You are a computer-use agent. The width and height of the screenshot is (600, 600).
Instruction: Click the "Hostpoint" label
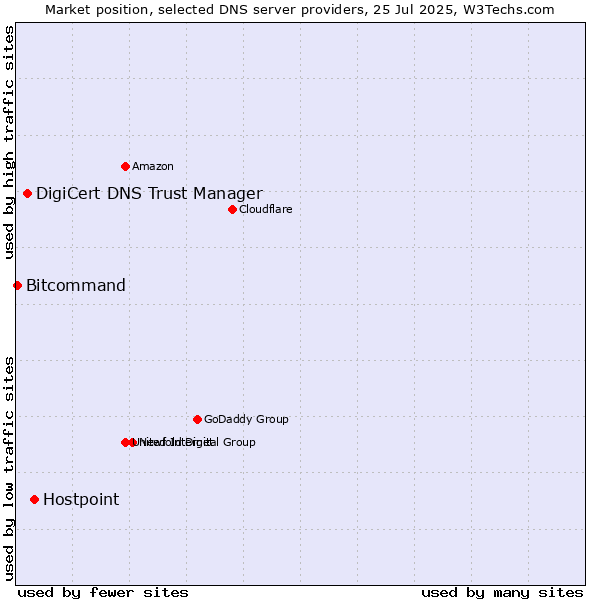(81, 500)
